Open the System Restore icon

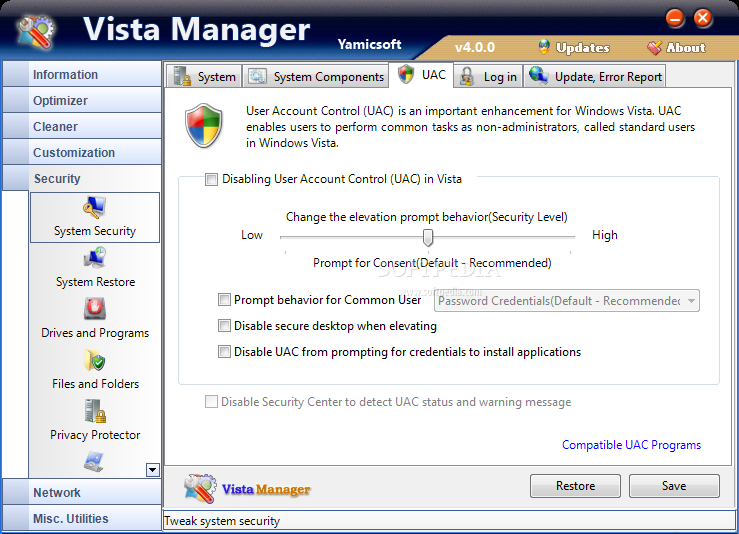tap(95, 258)
